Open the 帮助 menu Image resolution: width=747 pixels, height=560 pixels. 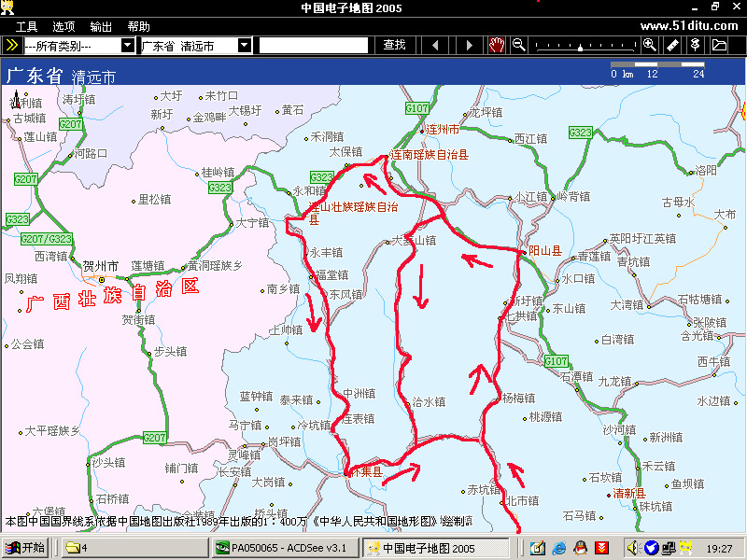138,27
